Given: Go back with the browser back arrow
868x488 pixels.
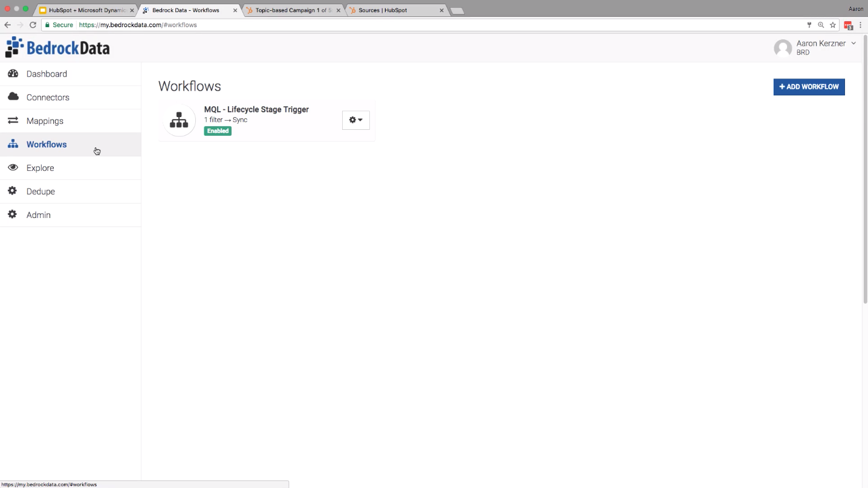Looking at the screenshot, I should pos(7,25).
